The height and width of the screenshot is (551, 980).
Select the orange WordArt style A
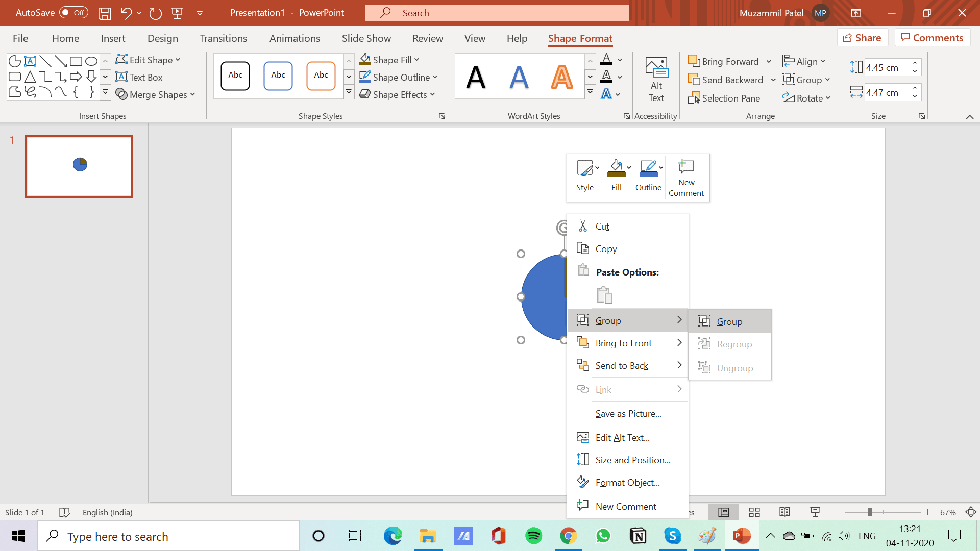pyautogui.click(x=562, y=77)
